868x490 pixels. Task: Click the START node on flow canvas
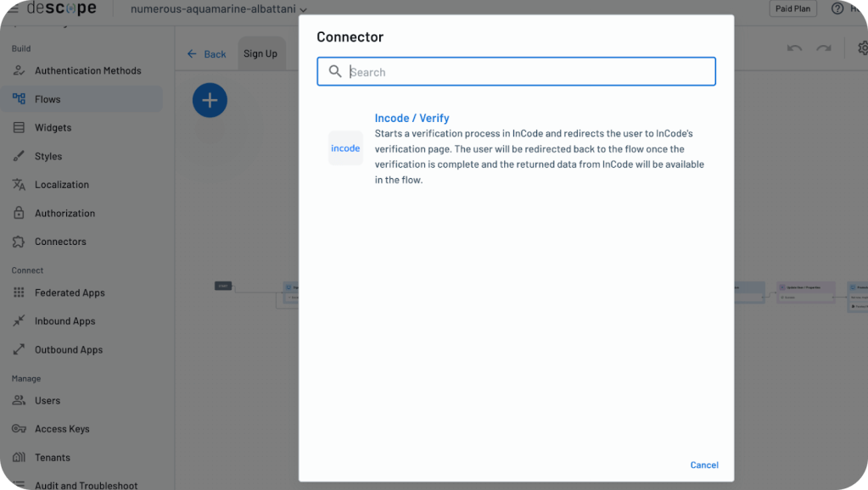click(x=223, y=286)
